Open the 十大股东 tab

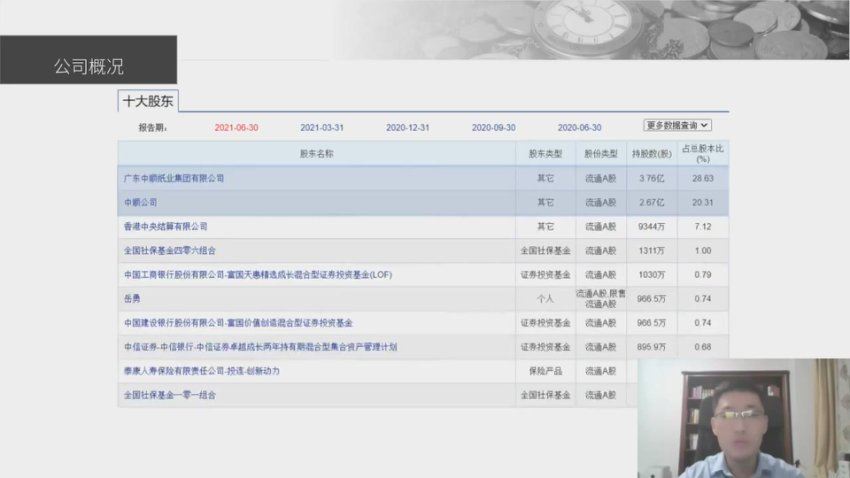(x=148, y=101)
